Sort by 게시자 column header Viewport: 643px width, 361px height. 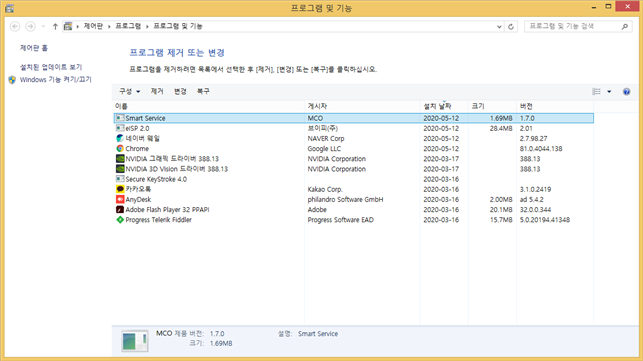point(363,106)
